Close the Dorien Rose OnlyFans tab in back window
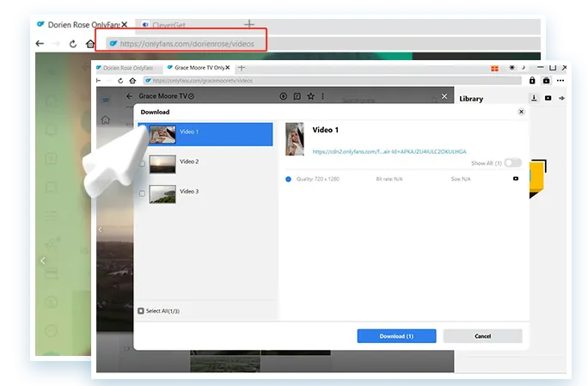The height and width of the screenshot is (386, 588). (124, 25)
